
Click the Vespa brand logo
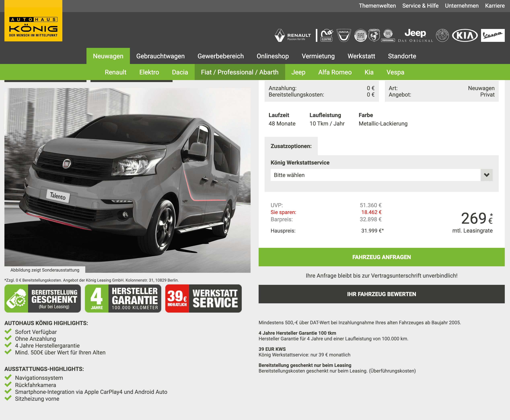493,36
